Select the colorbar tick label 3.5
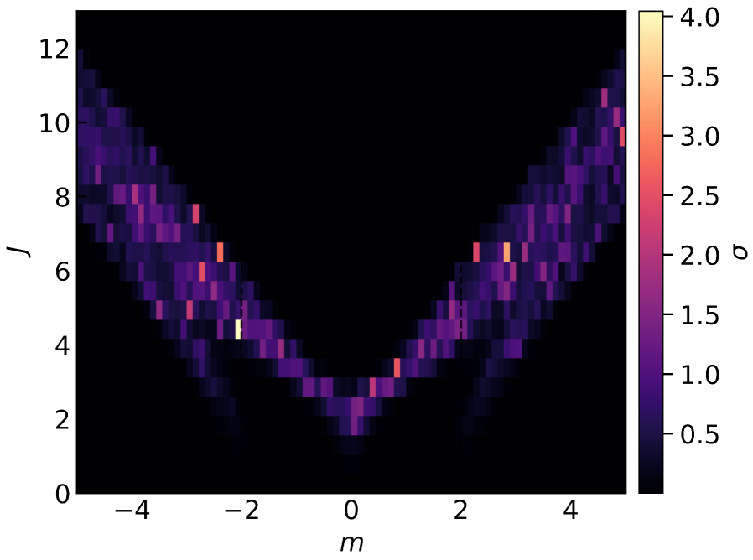 [698, 77]
